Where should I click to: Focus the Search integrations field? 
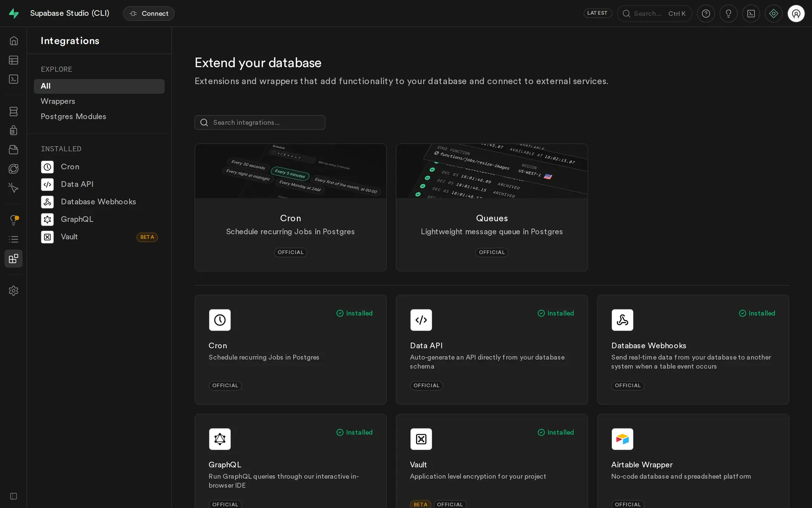pyautogui.click(x=260, y=122)
